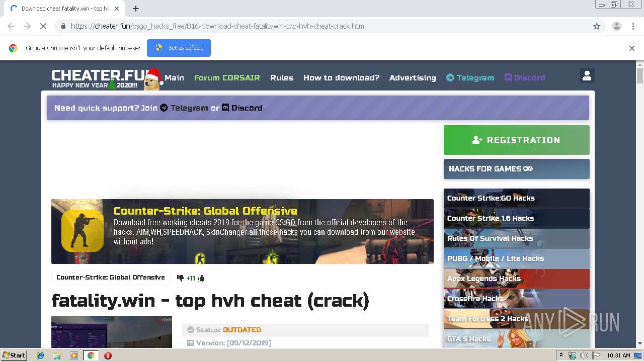Click the user account icon in the header

[x=587, y=75]
